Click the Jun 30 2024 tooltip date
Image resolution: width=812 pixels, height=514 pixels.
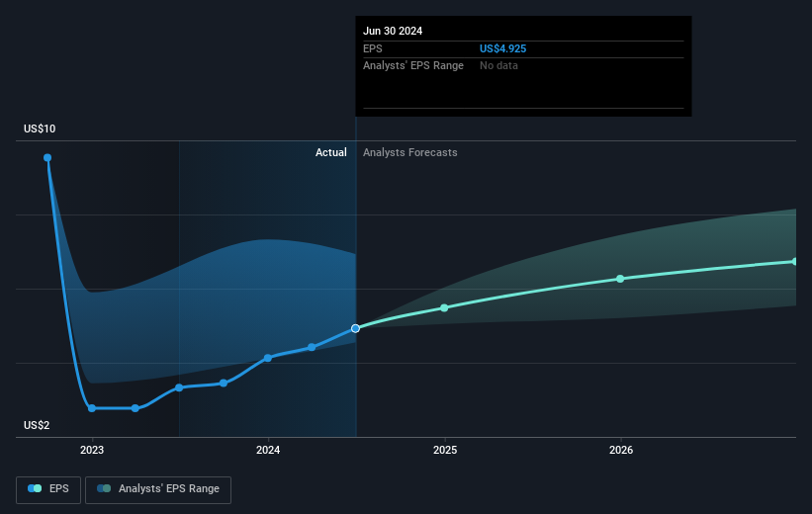[x=393, y=31]
